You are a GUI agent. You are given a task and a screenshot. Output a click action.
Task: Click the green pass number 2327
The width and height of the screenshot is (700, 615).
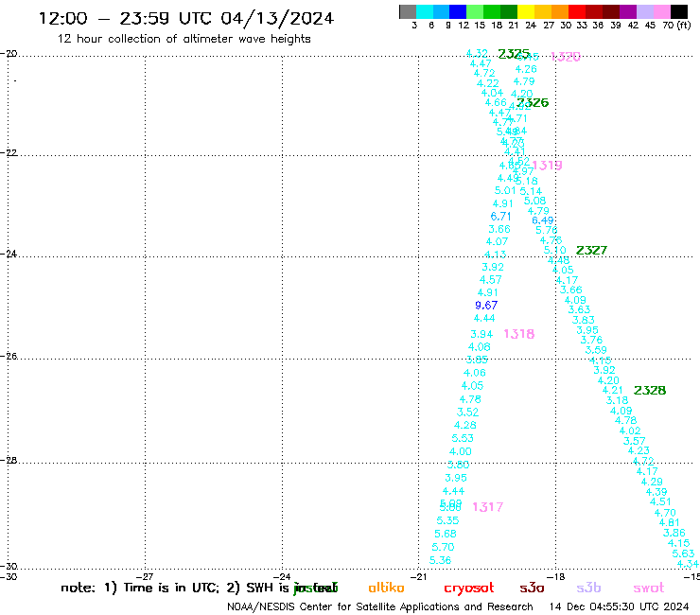(591, 251)
